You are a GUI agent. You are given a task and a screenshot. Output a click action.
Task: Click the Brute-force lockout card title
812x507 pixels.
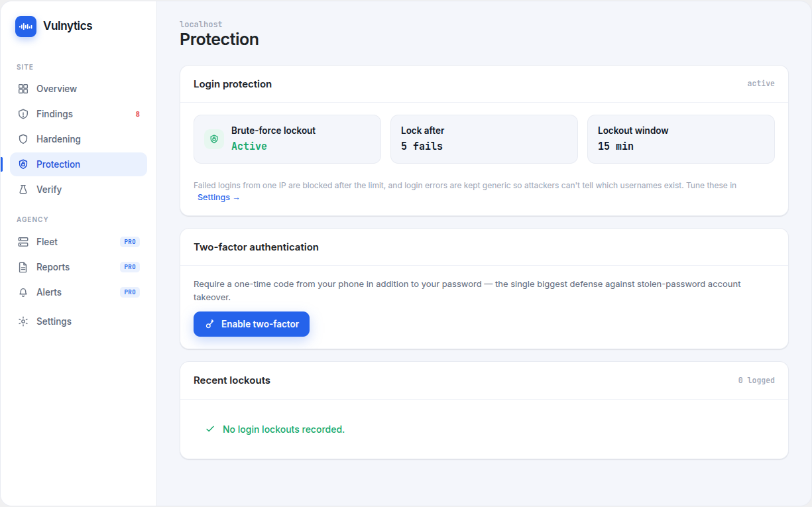click(x=273, y=131)
